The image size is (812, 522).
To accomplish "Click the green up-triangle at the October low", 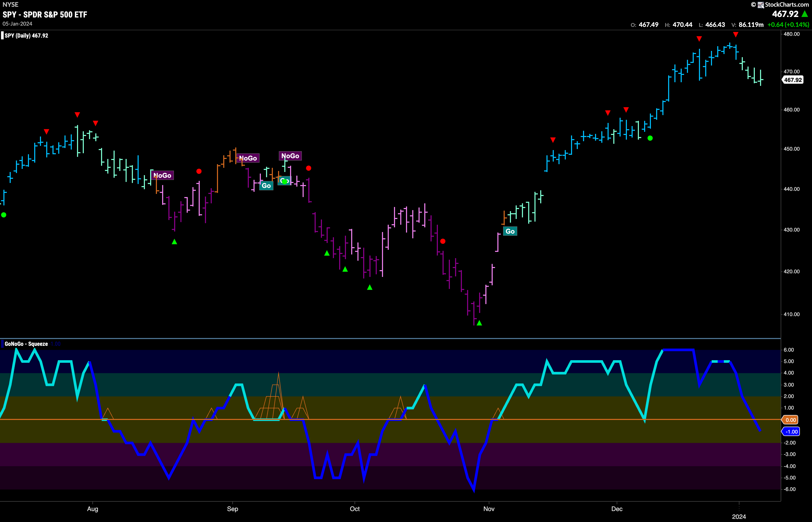I will coord(479,323).
